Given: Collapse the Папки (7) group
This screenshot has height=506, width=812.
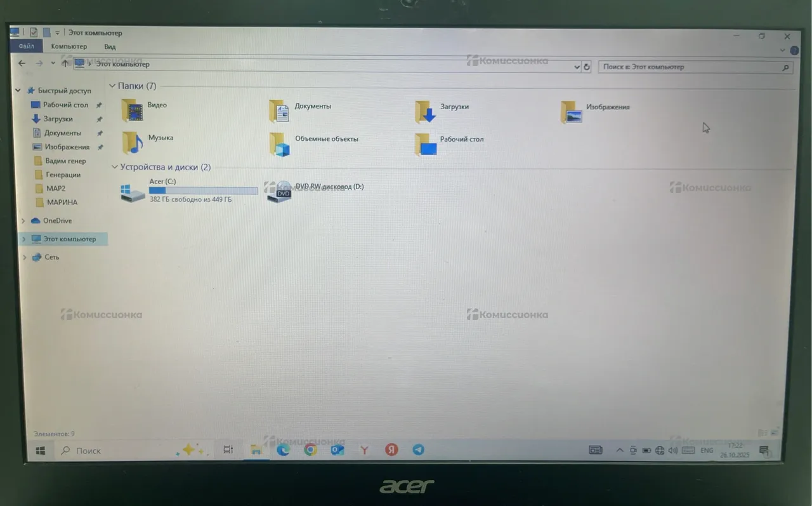Looking at the screenshot, I should coord(112,86).
